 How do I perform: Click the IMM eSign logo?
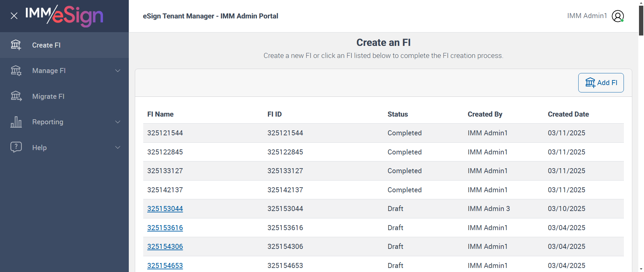click(x=64, y=16)
